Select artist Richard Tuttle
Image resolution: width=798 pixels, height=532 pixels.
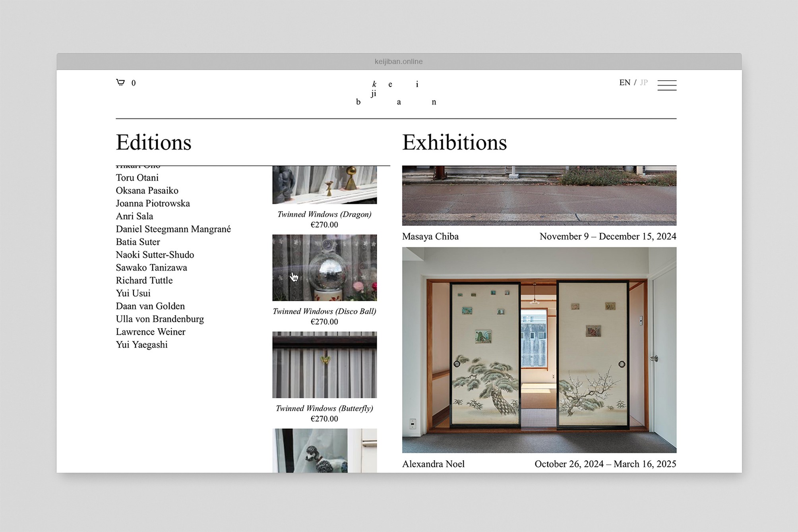click(144, 280)
